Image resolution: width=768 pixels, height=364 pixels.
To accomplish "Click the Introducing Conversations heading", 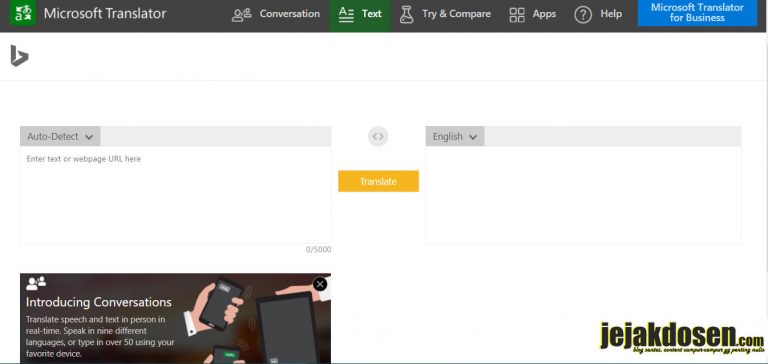I will pyautogui.click(x=98, y=302).
